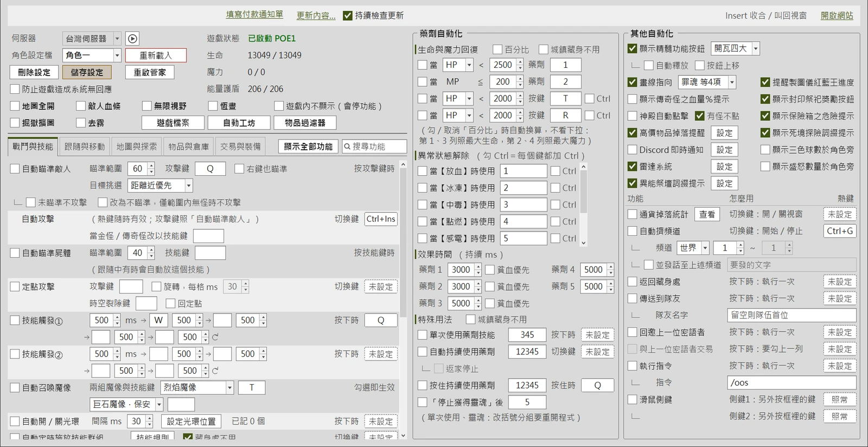Check 自動召喚魔像 box
Image resolution: width=868 pixels, height=447 pixels.
(15, 387)
